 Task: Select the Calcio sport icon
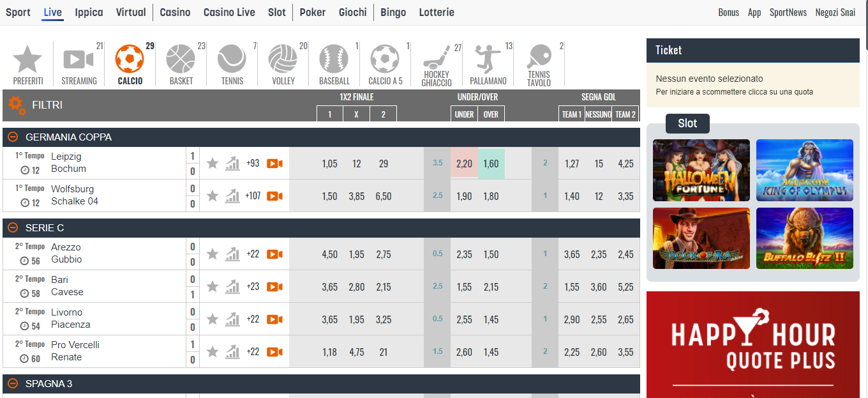tap(130, 61)
